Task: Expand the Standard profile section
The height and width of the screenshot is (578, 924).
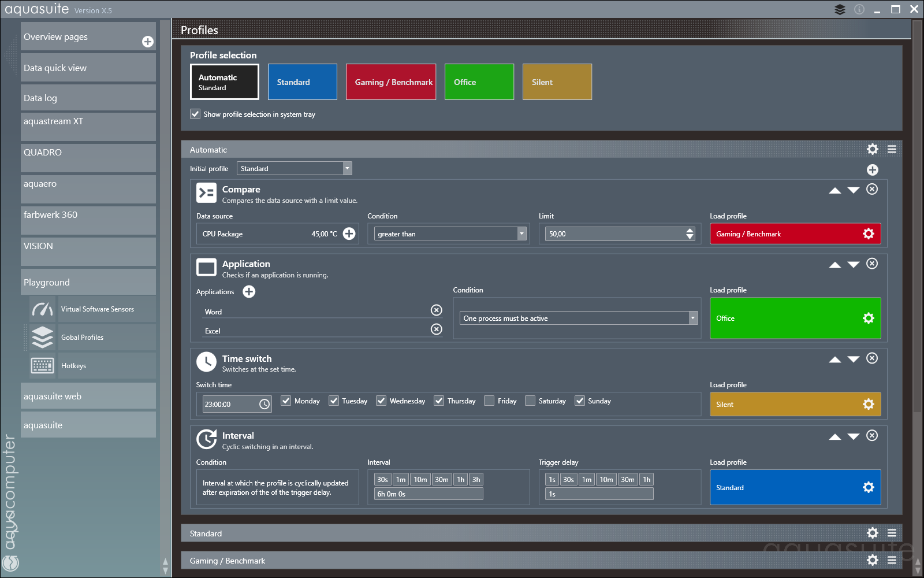Action: 542,533
